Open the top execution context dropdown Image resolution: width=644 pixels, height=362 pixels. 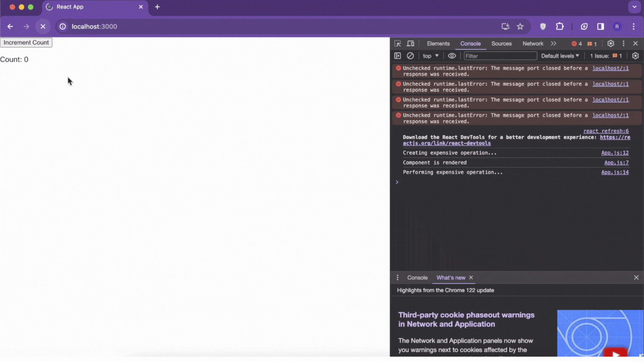430,55
